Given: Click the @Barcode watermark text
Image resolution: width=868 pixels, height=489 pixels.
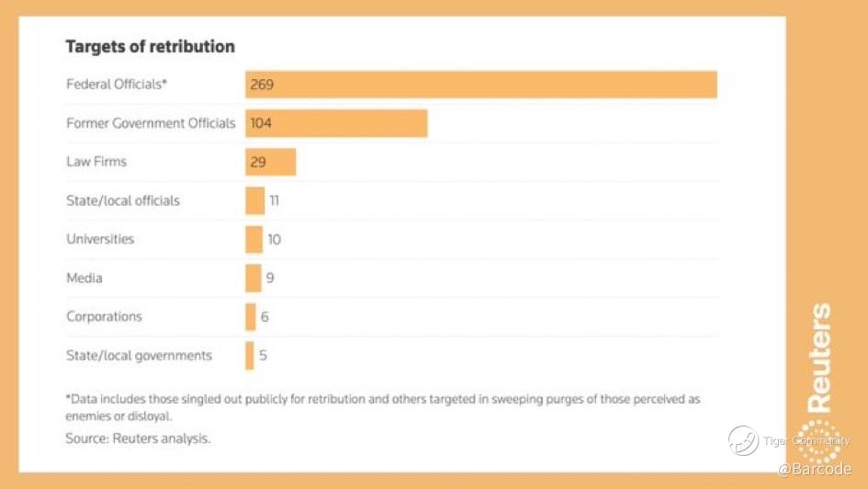Looking at the screenshot, I should point(814,470).
